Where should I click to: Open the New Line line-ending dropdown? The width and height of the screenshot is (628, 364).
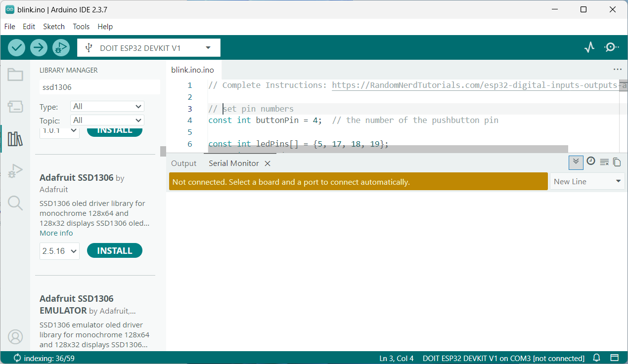click(x=587, y=181)
